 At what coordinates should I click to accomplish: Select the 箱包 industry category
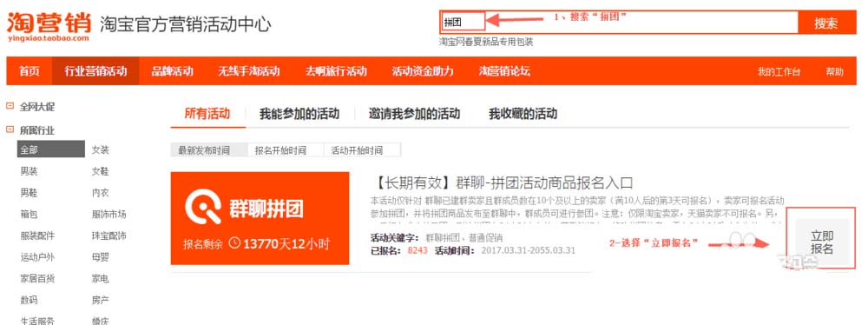(x=29, y=214)
